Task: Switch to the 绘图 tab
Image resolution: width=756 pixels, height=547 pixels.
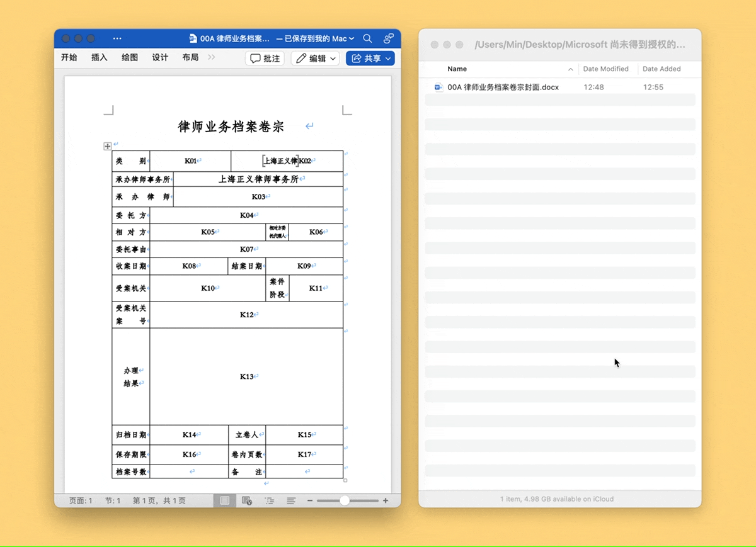Action: 130,57
